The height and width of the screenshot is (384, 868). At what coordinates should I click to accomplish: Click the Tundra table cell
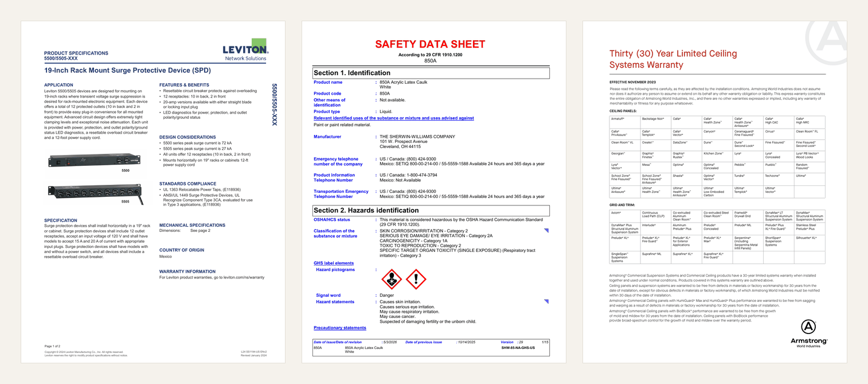coord(748,179)
